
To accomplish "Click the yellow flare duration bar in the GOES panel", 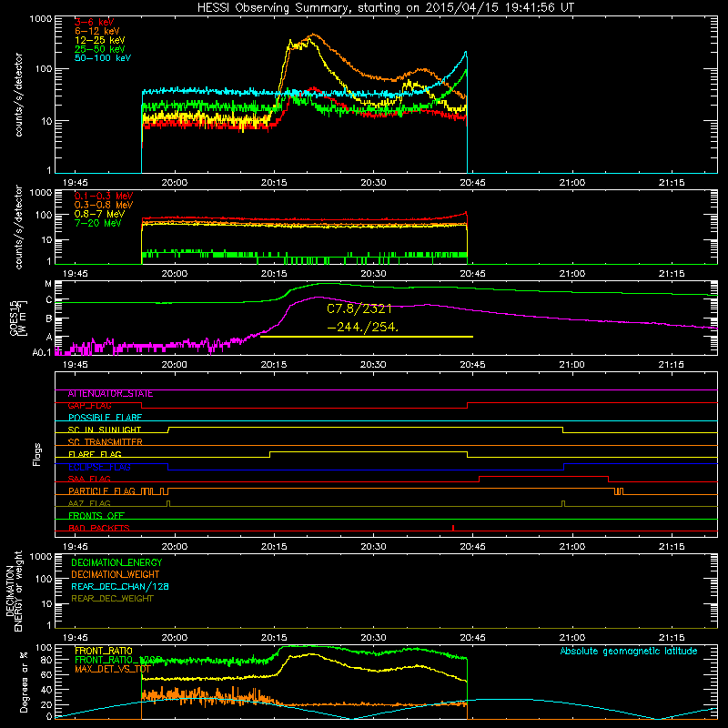I will tap(367, 336).
